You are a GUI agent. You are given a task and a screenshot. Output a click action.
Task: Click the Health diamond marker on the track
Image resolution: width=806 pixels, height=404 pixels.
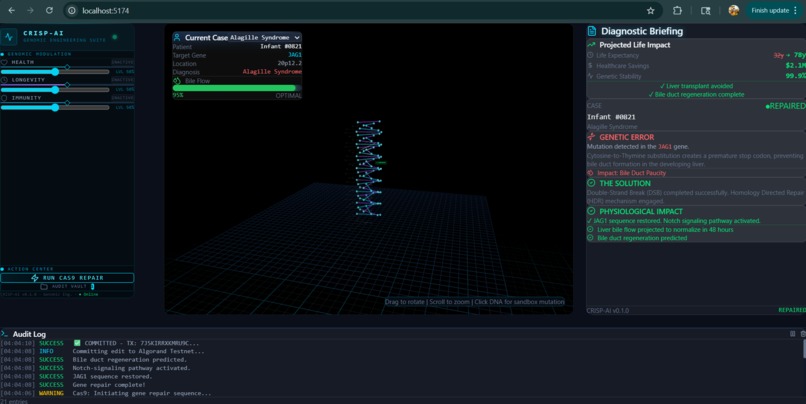[67, 67]
